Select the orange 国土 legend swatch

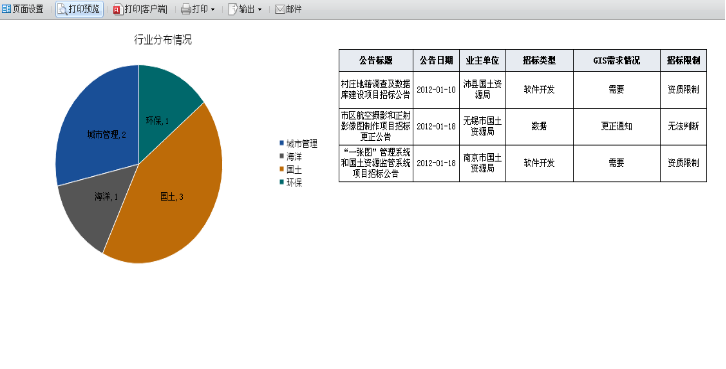[x=282, y=169]
